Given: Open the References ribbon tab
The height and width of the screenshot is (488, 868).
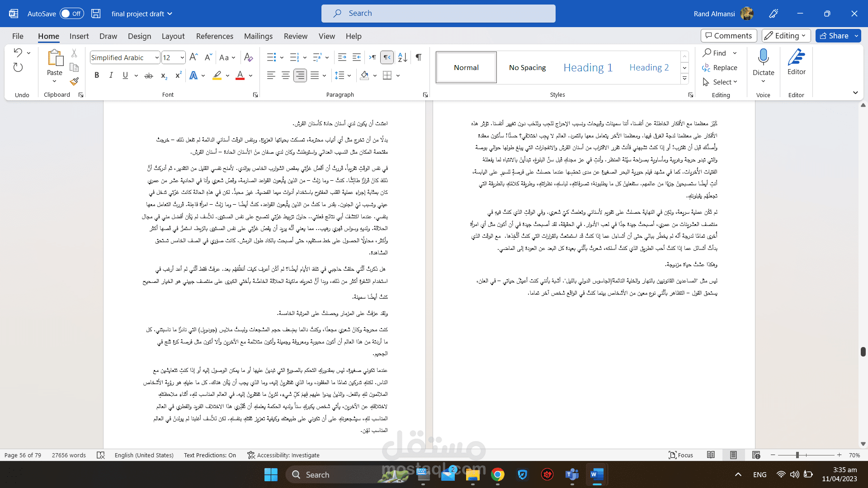Looking at the screenshot, I should pyautogui.click(x=214, y=36).
